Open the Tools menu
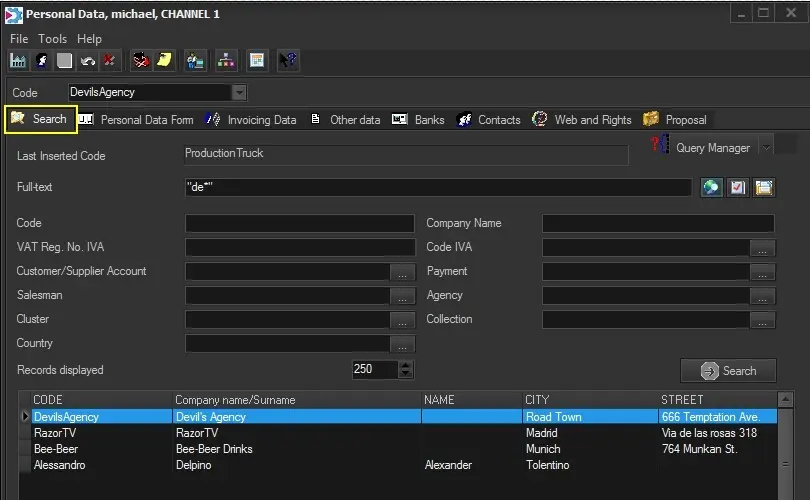The height and width of the screenshot is (500, 810). pyautogui.click(x=52, y=38)
